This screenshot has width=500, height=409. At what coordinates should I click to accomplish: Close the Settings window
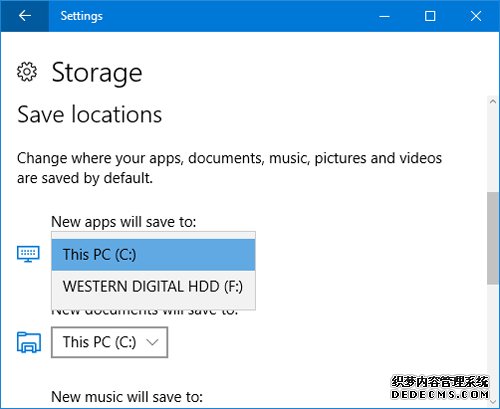[476, 16]
